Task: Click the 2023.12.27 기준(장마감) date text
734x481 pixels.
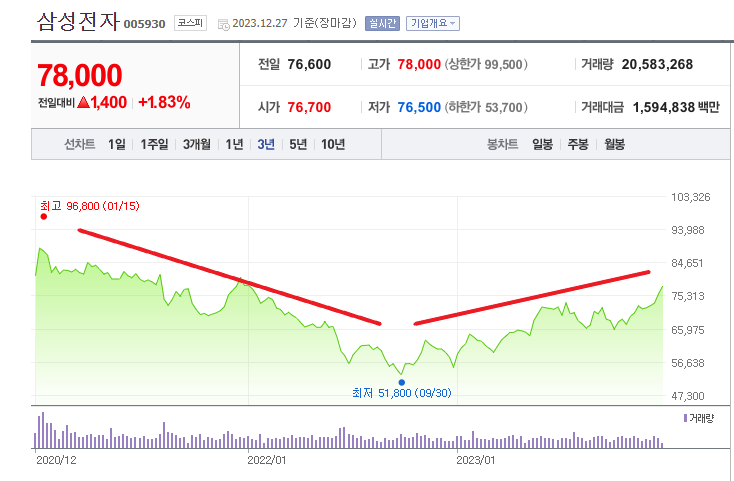Action: 294,23
